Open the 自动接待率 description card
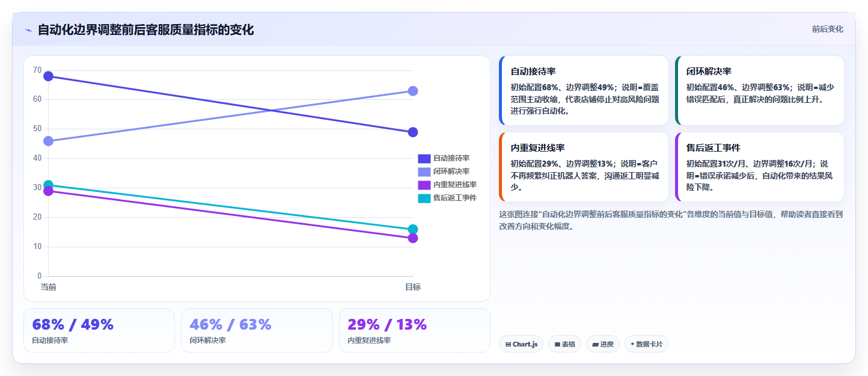The image size is (868, 376). coord(584,90)
